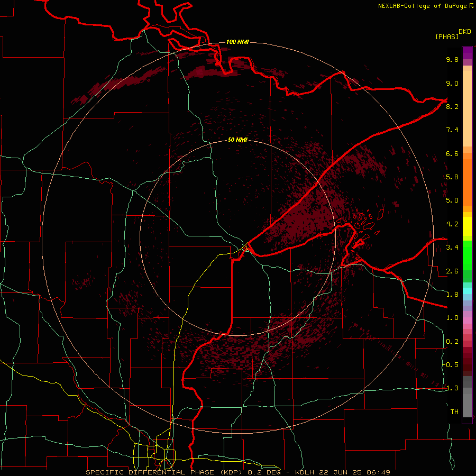
Task: Click the 1.8 scale value
Action: pos(452,295)
